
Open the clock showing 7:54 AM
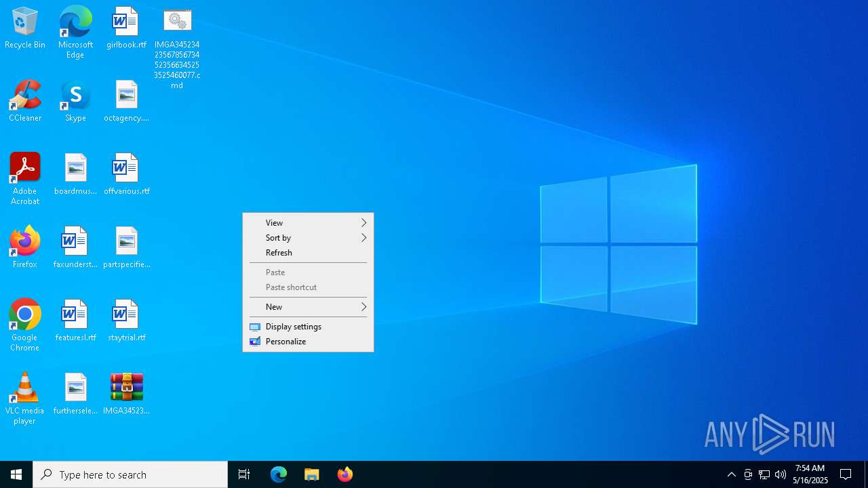click(810, 474)
